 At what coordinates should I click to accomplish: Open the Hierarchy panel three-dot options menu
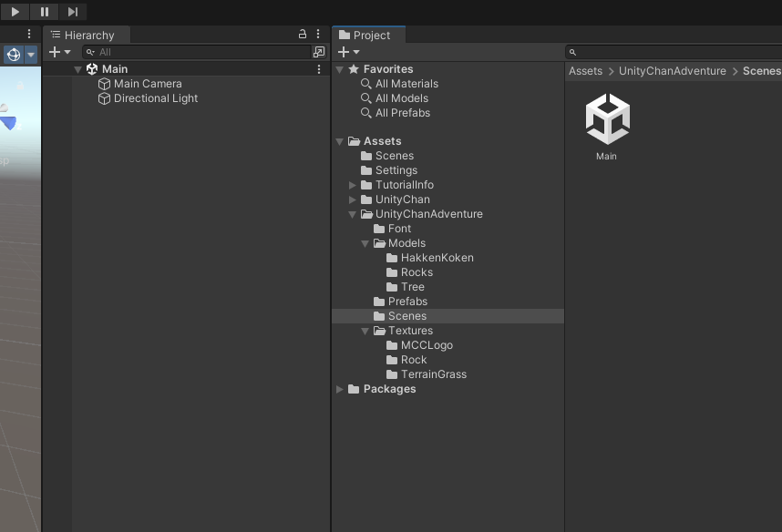318,34
